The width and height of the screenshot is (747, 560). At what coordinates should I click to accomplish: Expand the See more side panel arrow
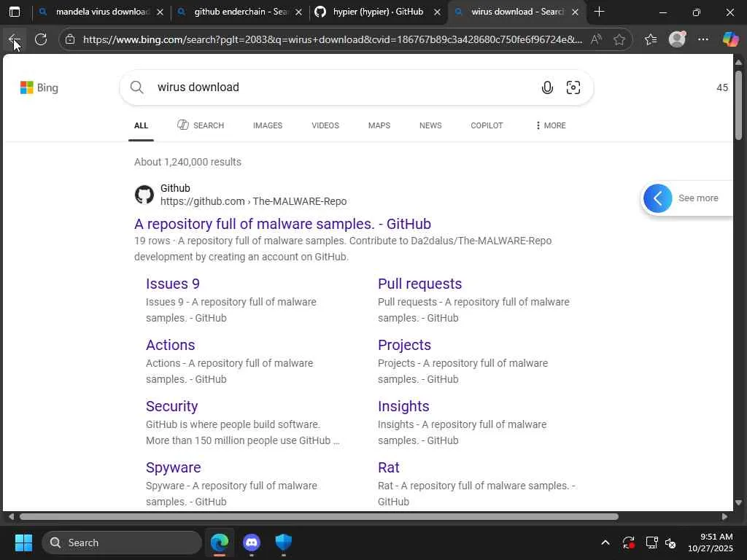click(x=657, y=198)
